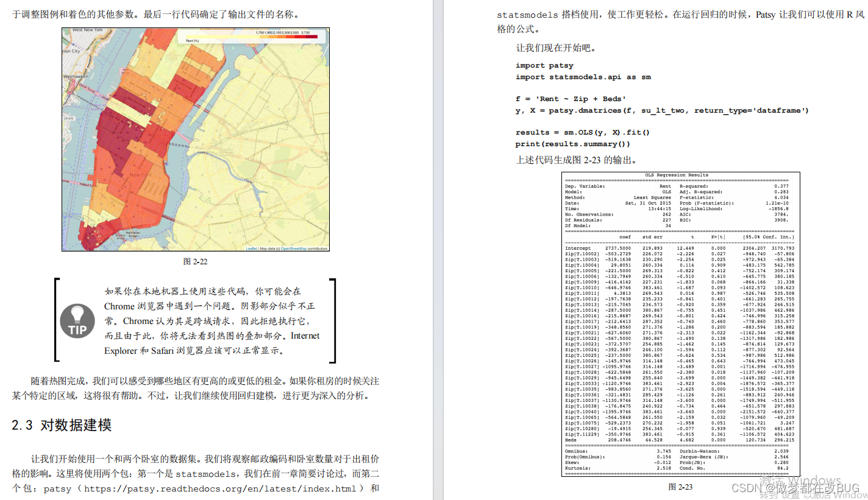
Task: Click the caption '图 2-23'
Action: pyautogui.click(x=680, y=487)
